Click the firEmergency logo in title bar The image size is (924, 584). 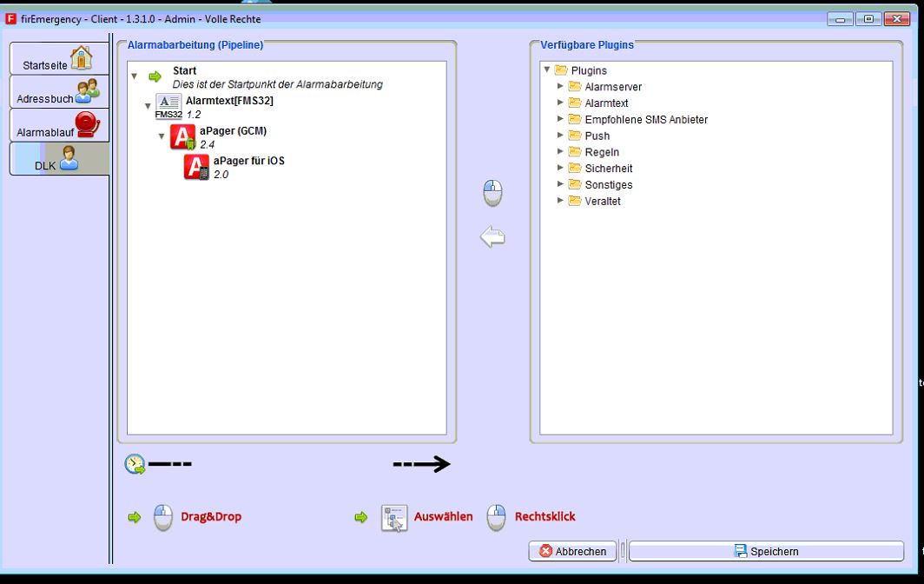[x=11, y=18]
